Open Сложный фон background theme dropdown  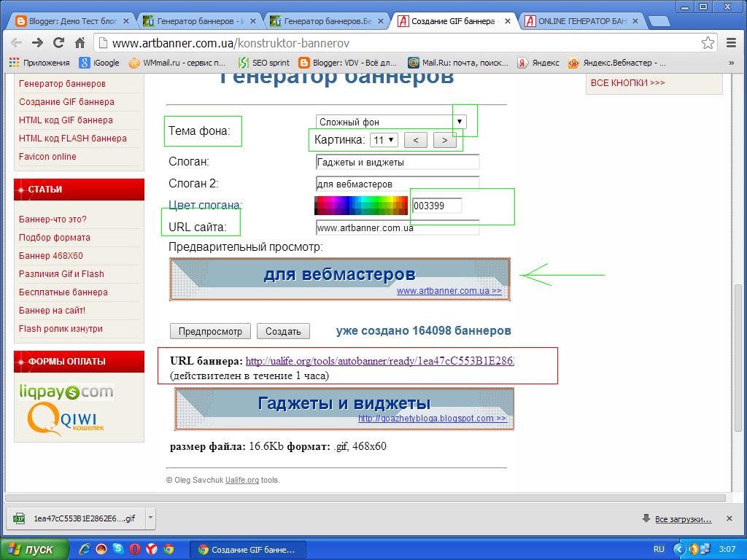coord(391,122)
